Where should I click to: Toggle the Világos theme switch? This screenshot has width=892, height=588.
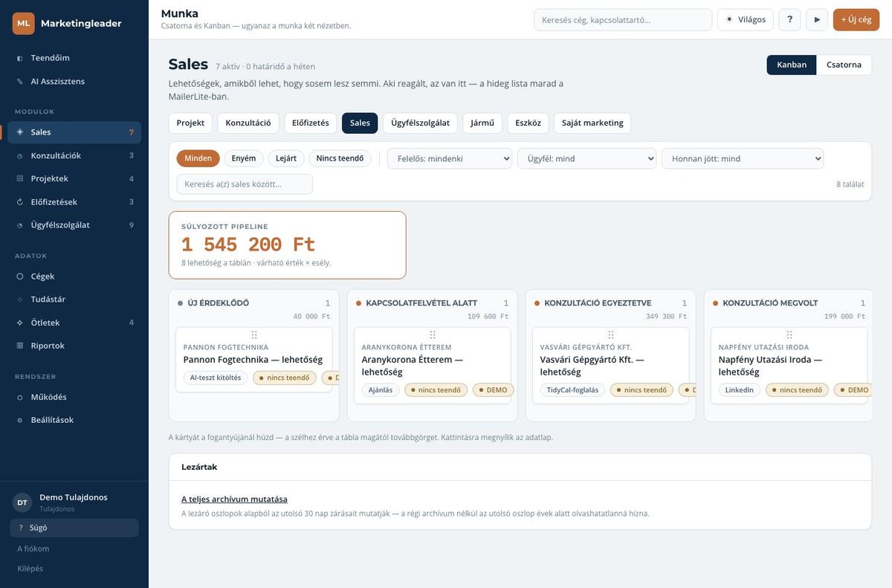point(746,19)
